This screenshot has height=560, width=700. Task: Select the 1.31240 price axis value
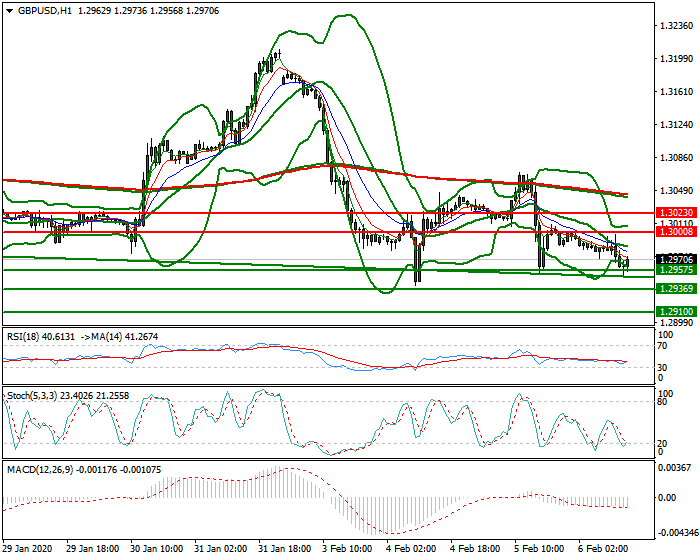coord(677,125)
